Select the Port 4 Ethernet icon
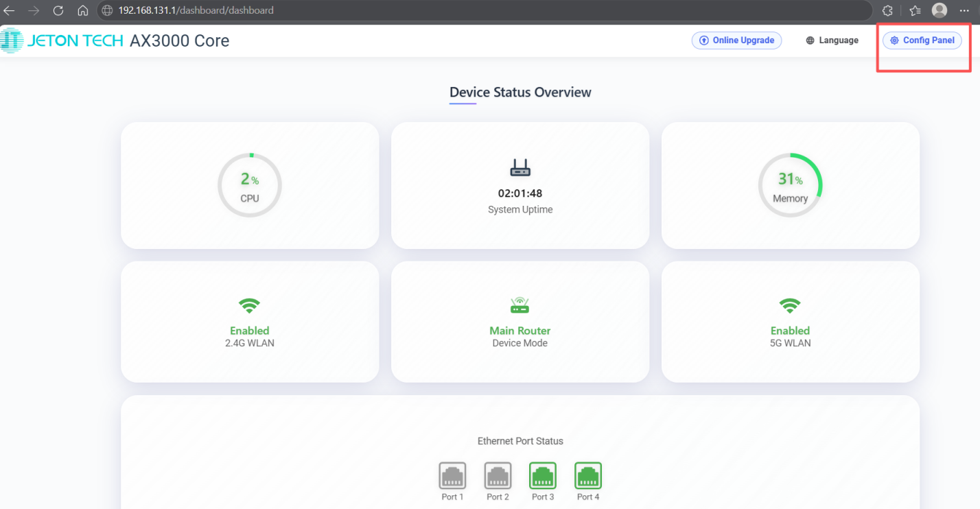This screenshot has height=509, width=980. click(x=588, y=475)
